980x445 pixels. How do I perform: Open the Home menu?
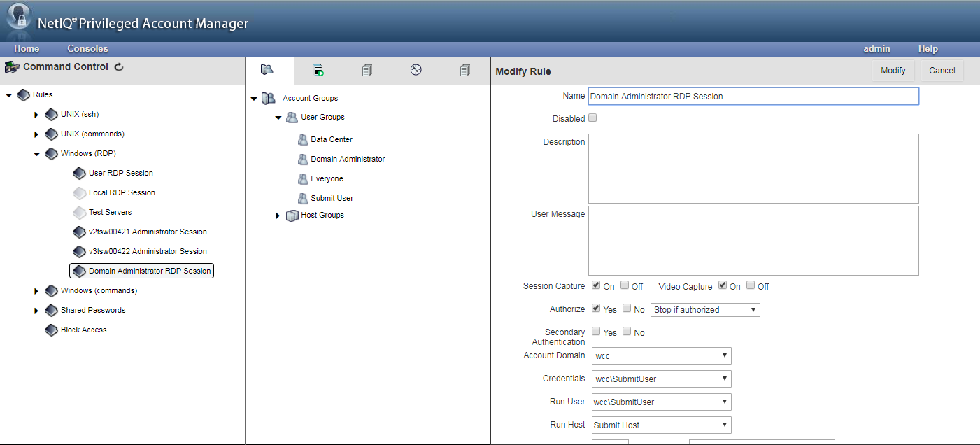(27, 49)
